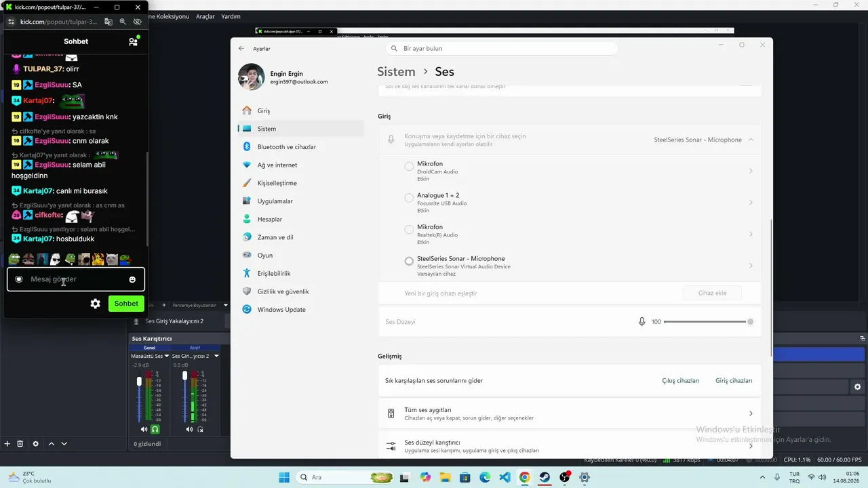
Task: Open Realtek(R) Audio Mikrofon details chevron
Action: 751,234
